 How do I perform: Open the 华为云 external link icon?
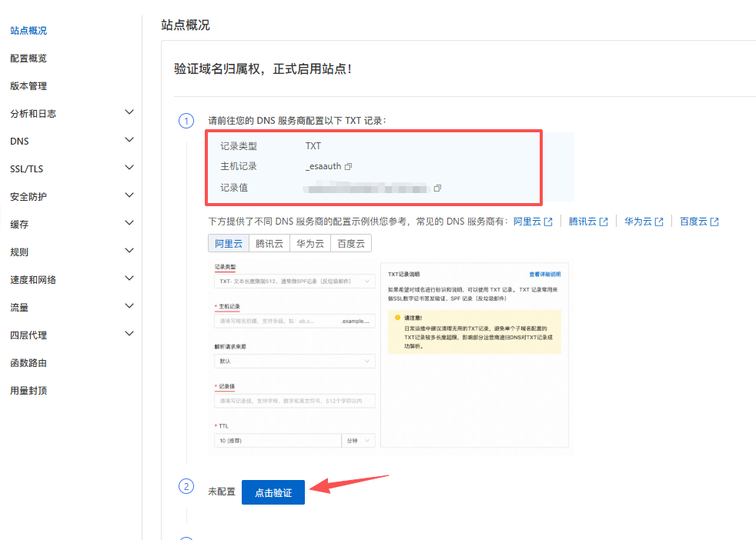(659, 222)
